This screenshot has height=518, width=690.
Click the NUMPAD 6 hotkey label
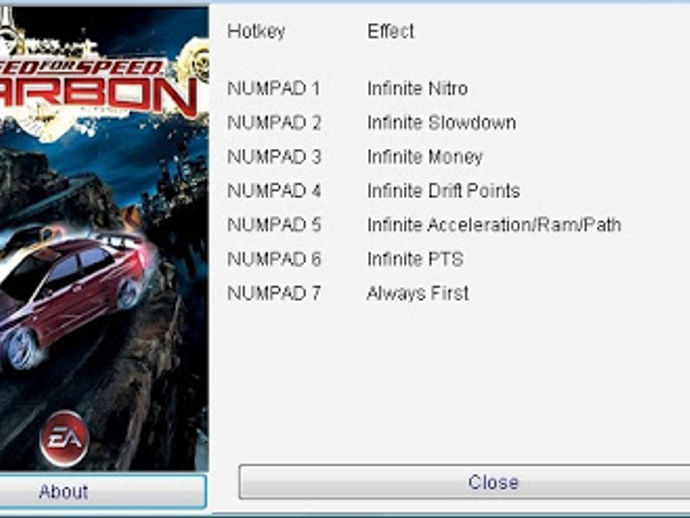click(x=274, y=259)
